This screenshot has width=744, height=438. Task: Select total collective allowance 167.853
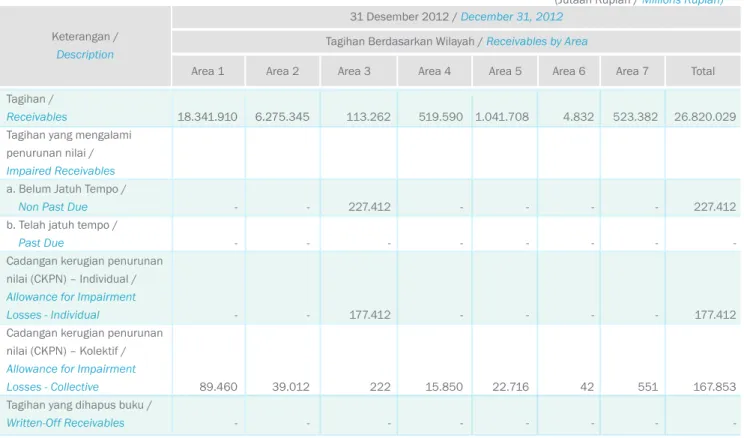[x=714, y=387]
